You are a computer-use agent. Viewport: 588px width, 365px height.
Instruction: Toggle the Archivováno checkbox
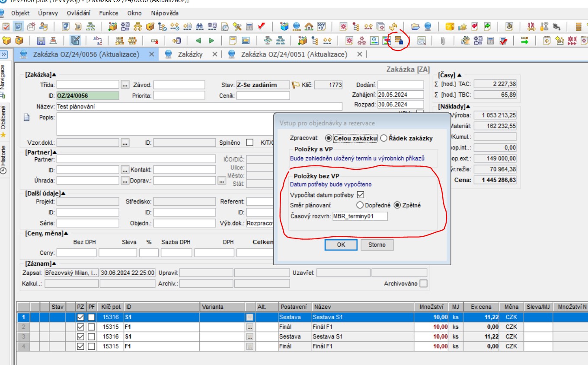[x=423, y=284]
